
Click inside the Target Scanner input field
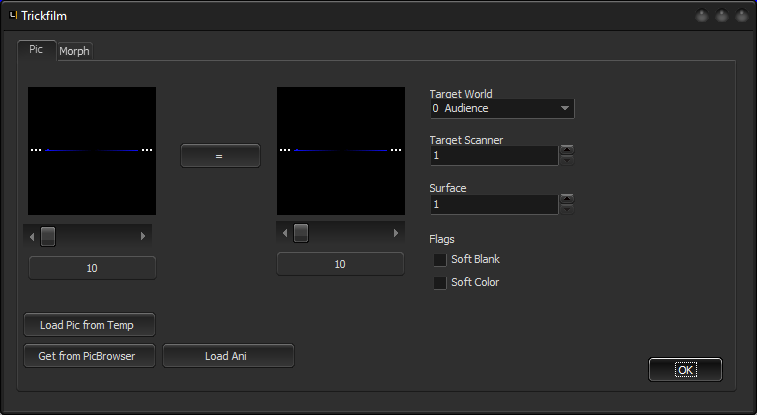pyautogui.click(x=493, y=156)
